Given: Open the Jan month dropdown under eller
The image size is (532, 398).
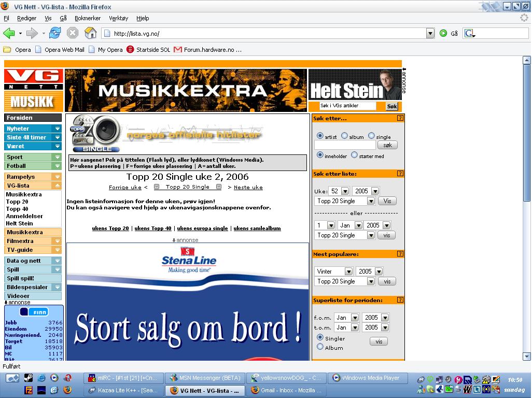Looking at the screenshot, I should (x=351, y=225).
